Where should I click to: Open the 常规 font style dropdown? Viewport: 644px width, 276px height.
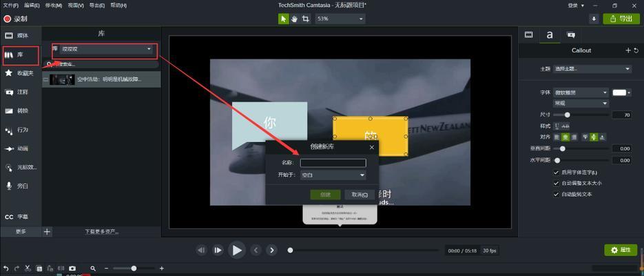pyautogui.click(x=581, y=103)
